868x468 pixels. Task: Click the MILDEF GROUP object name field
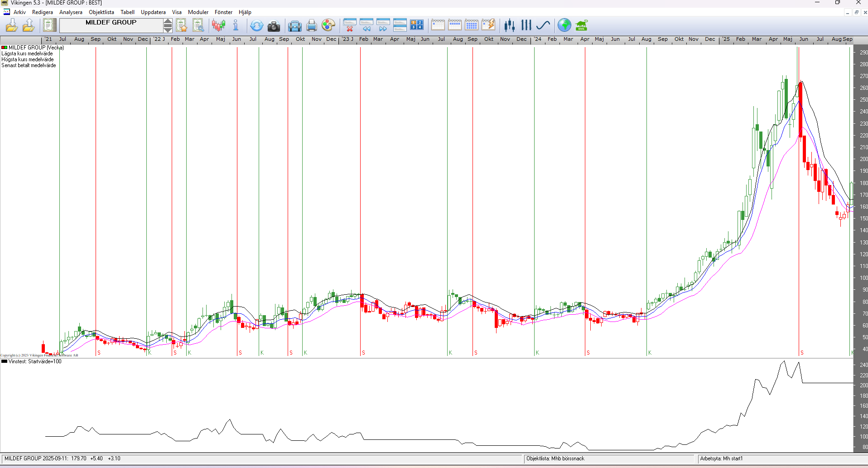click(111, 25)
